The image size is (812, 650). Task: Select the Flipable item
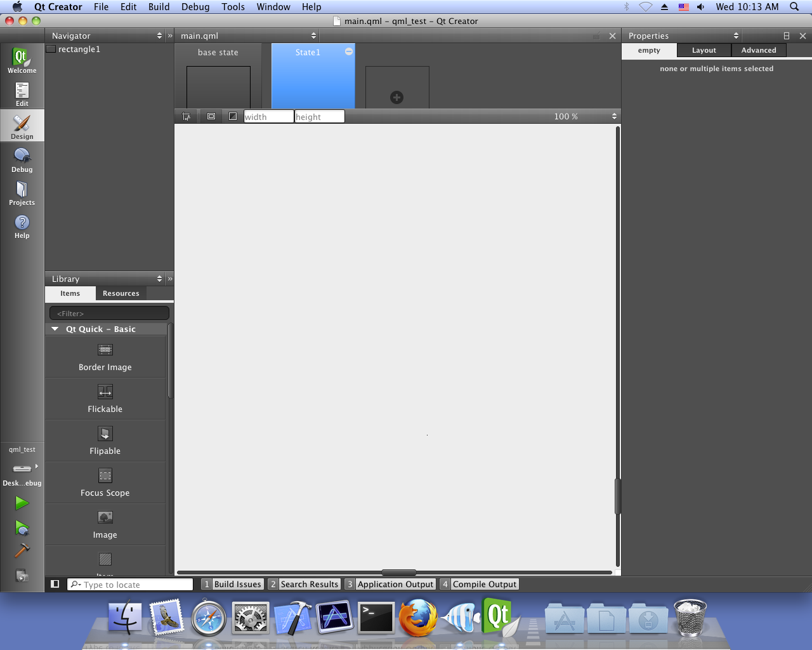point(105,441)
